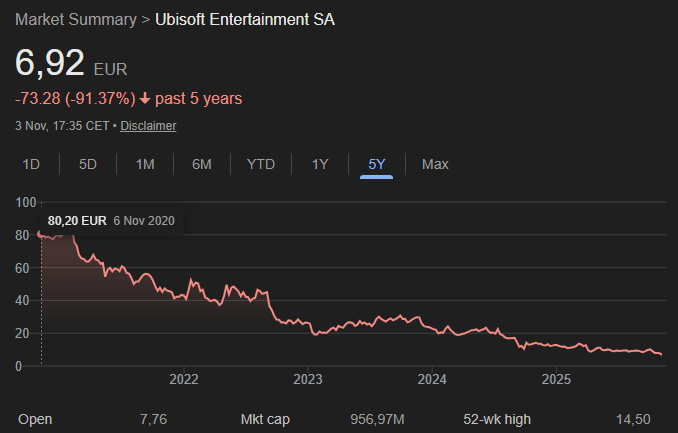The height and width of the screenshot is (433, 678).
Task: Click the 6,92 current price
Action: (x=48, y=62)
